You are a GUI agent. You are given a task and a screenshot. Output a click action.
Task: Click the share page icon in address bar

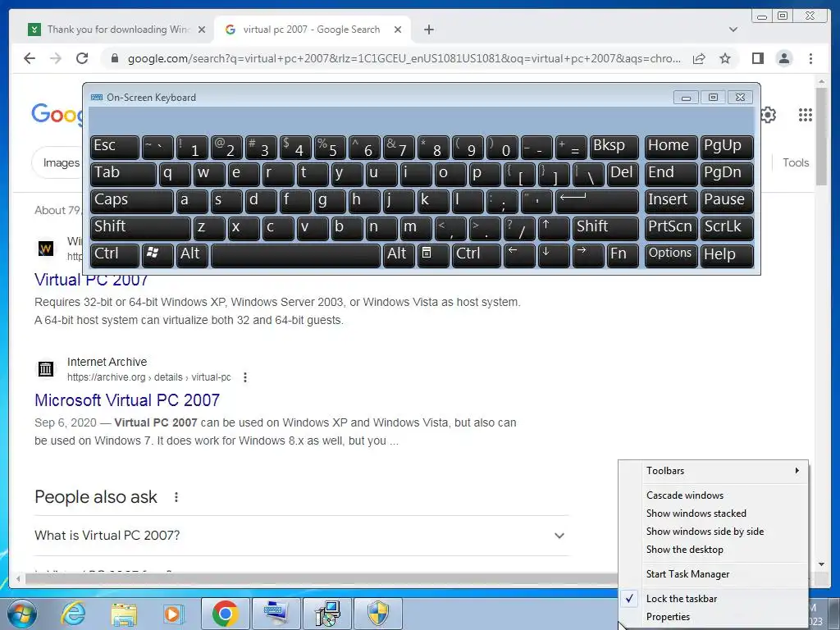(699, 58)
